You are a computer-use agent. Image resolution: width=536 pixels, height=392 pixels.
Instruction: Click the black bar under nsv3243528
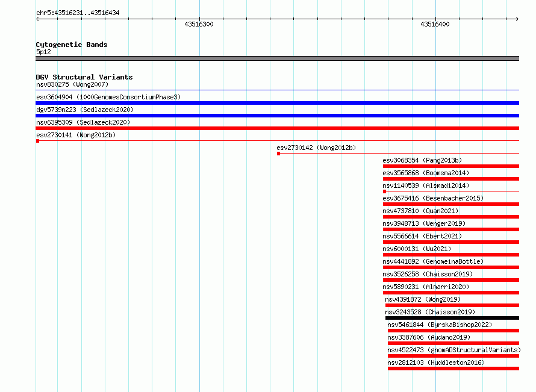(x=452, y=318)
